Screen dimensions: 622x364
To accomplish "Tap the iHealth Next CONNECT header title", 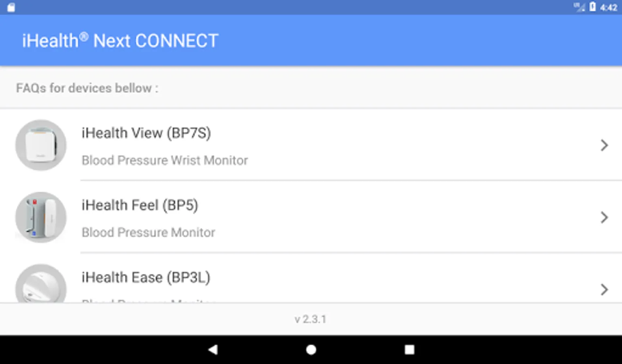I will [x=120, y=41].
